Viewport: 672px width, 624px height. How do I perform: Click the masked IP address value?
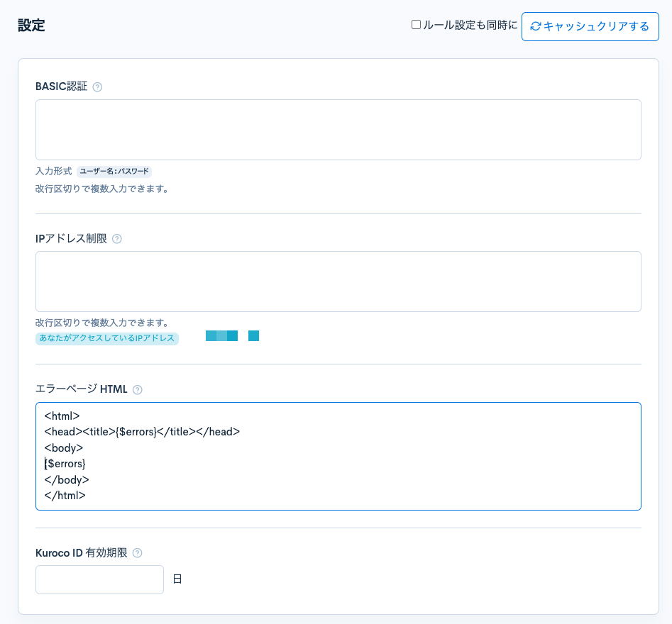point(232,336)
